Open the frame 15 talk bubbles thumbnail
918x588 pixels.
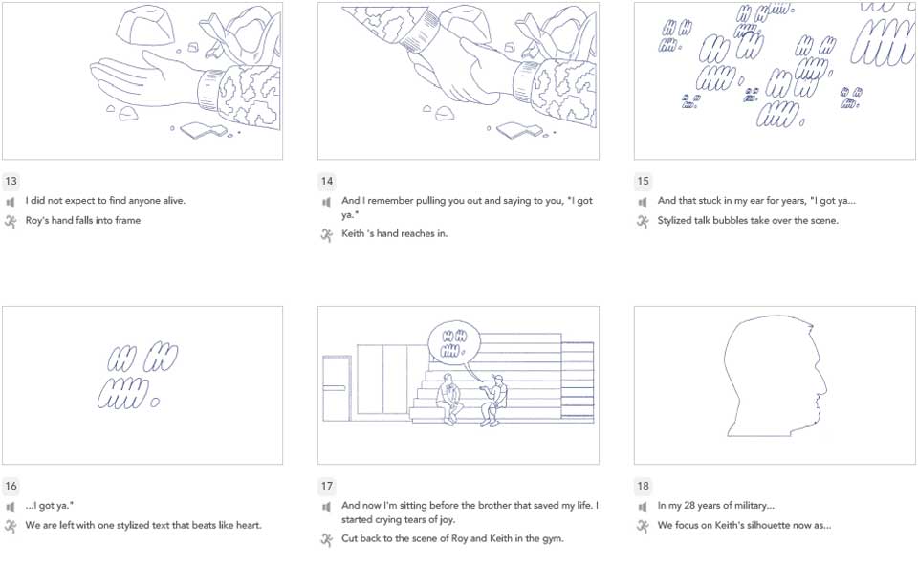coord(775,81)
